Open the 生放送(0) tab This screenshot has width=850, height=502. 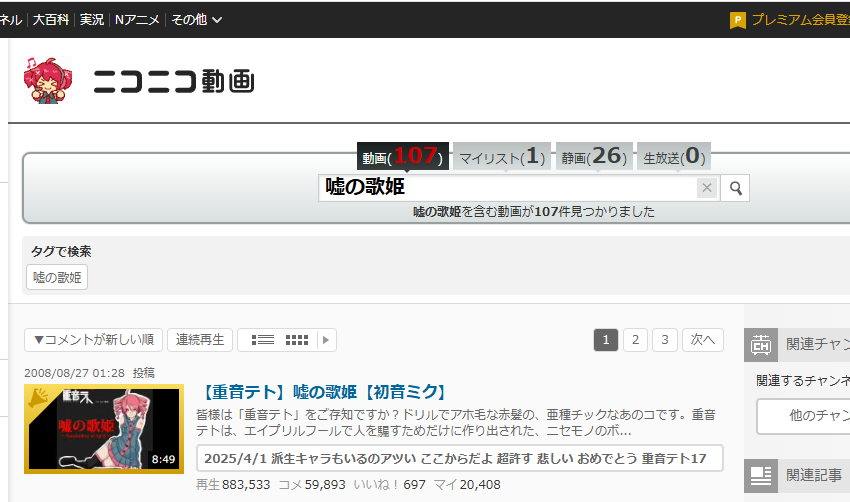[674, 156]
